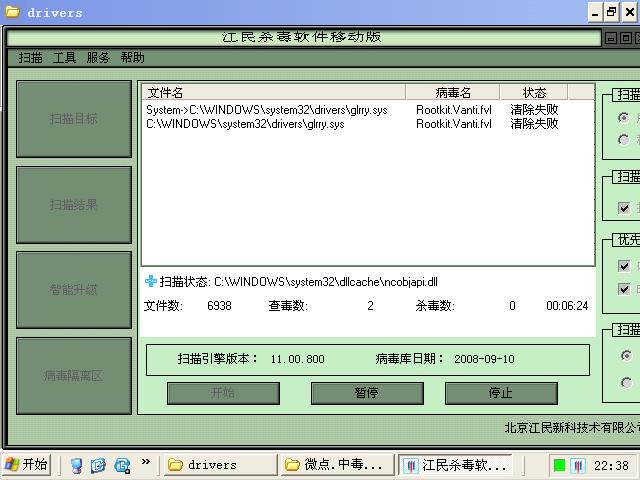Click the 状态 column header
Viewport: 640px width, 480px height.
tap(534, 92)
